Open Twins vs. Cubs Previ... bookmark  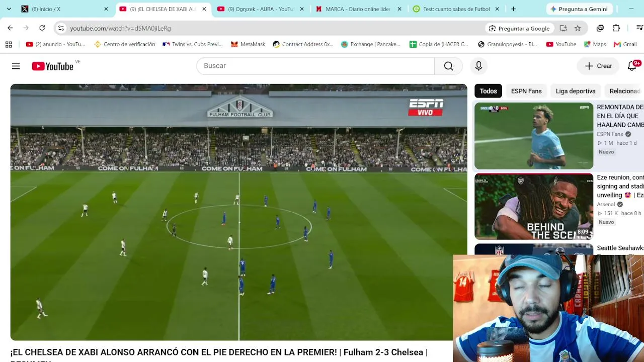pyautogui.click(x=192, y=44)
